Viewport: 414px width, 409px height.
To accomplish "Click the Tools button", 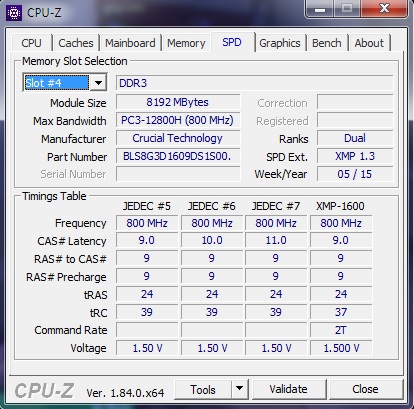I will click(203, 389).
